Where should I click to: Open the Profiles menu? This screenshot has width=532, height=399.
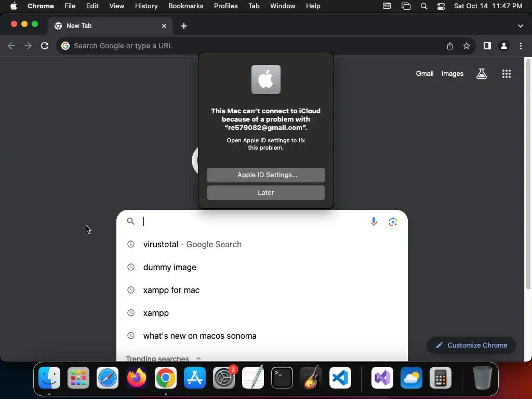tap(225, 6)
